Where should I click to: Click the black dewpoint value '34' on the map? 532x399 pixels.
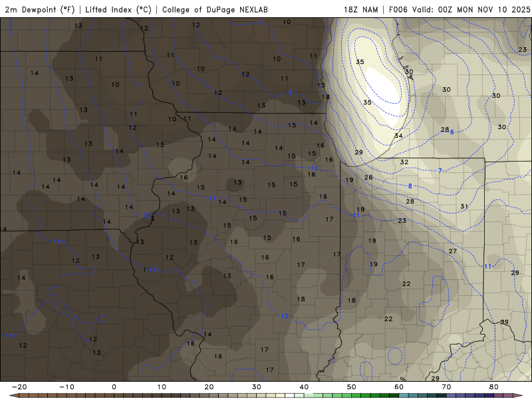[x=398, y=136]
